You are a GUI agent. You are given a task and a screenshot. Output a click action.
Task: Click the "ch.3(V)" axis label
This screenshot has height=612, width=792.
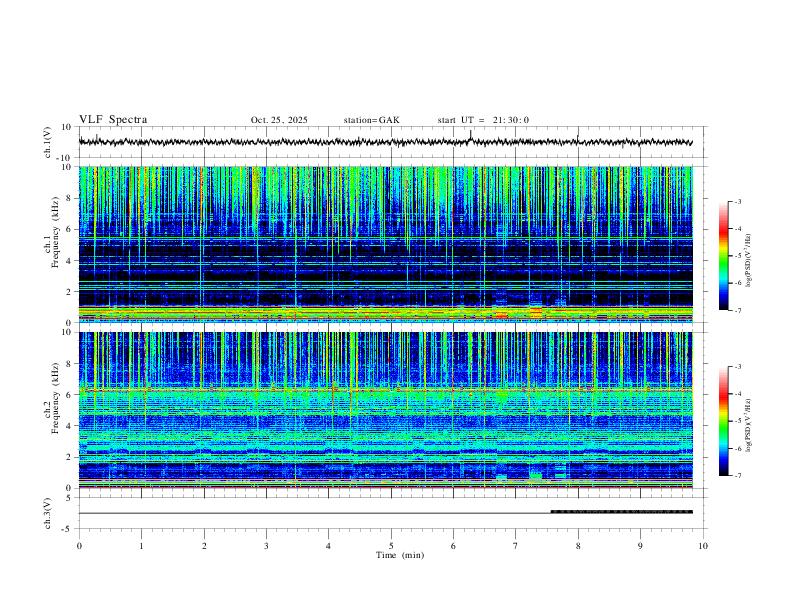coord(48,513)
